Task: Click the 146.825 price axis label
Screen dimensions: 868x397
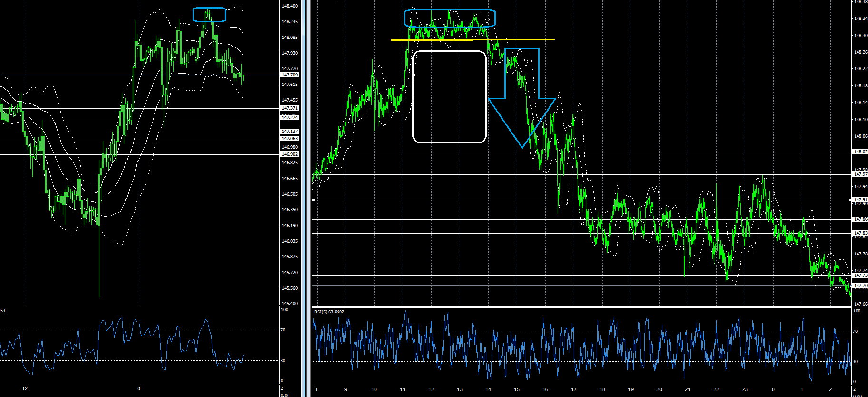Action: [x=289, y=163]
